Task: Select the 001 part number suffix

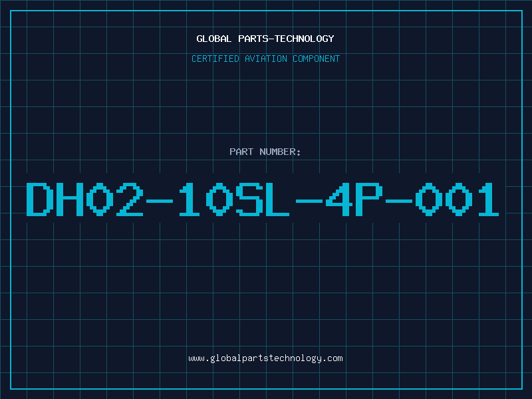Action: click(457, 199)
